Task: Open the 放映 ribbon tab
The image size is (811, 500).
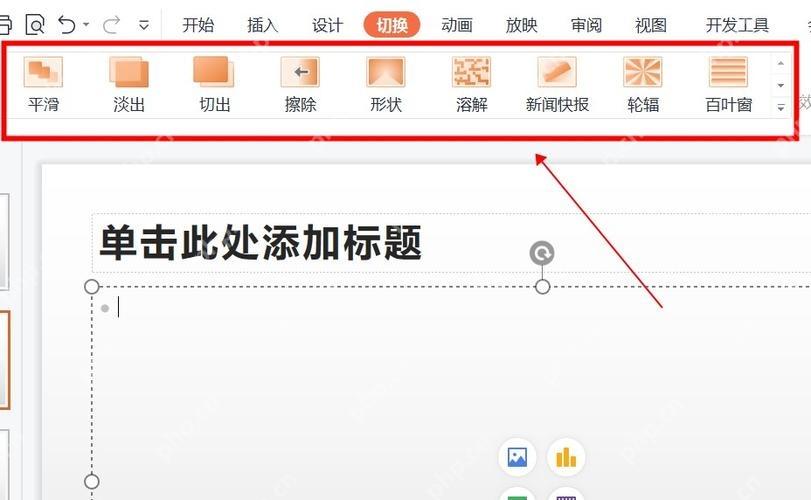Action: click(521, 25)
